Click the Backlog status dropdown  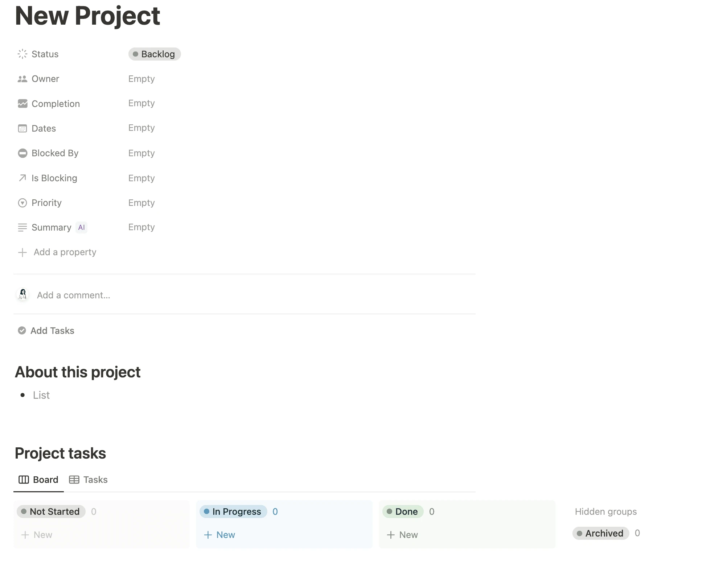click(x=153, y=54)
